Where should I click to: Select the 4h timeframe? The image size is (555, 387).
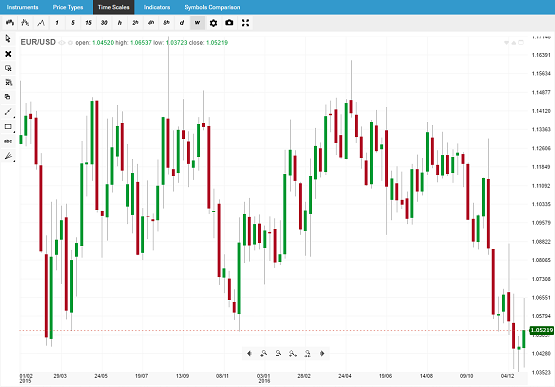[151, 23]
